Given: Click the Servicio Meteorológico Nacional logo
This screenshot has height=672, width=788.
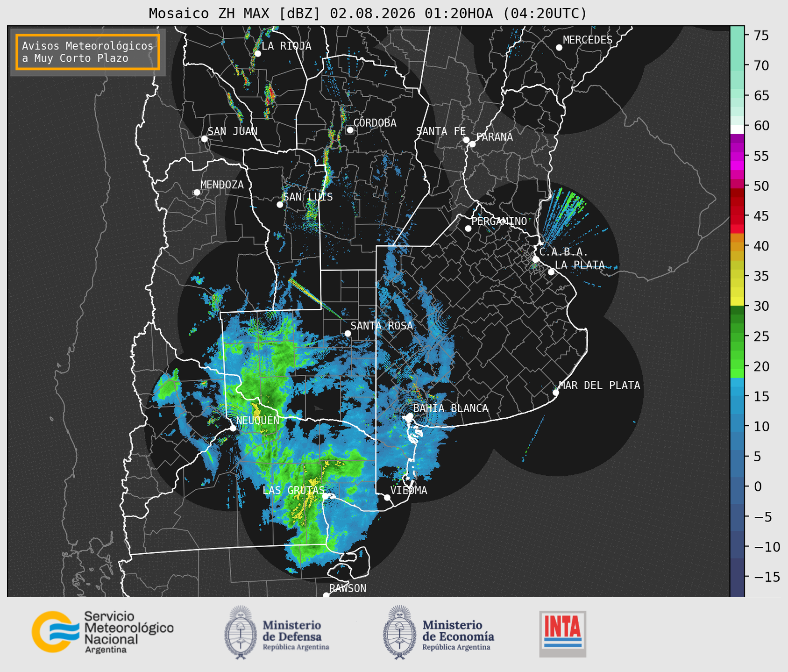Looking at the screenshot, I should (102, 632).
